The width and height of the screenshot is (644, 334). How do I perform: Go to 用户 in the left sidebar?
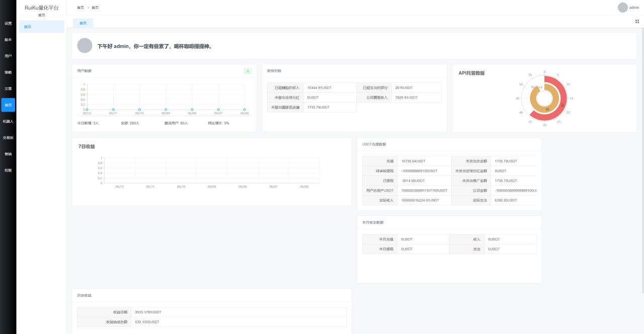[8, 56]
